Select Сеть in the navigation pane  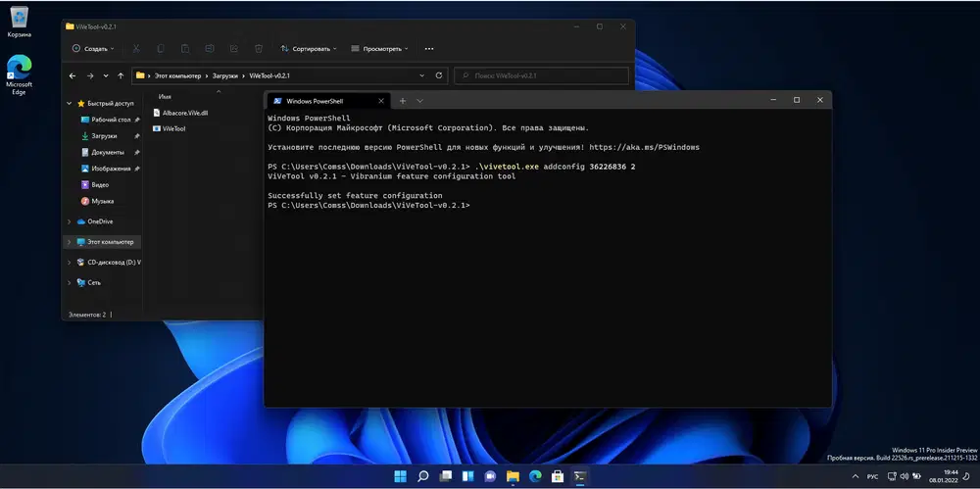tap(88, 282)
